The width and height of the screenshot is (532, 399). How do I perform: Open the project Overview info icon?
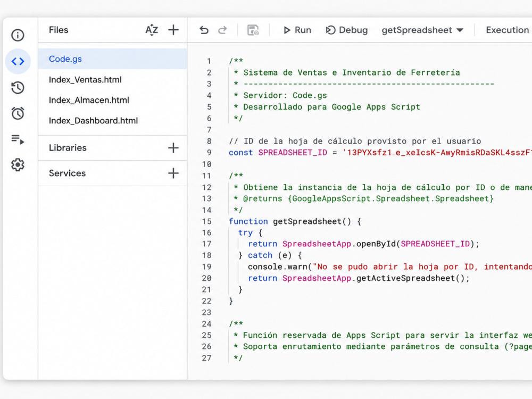(18, 35)
